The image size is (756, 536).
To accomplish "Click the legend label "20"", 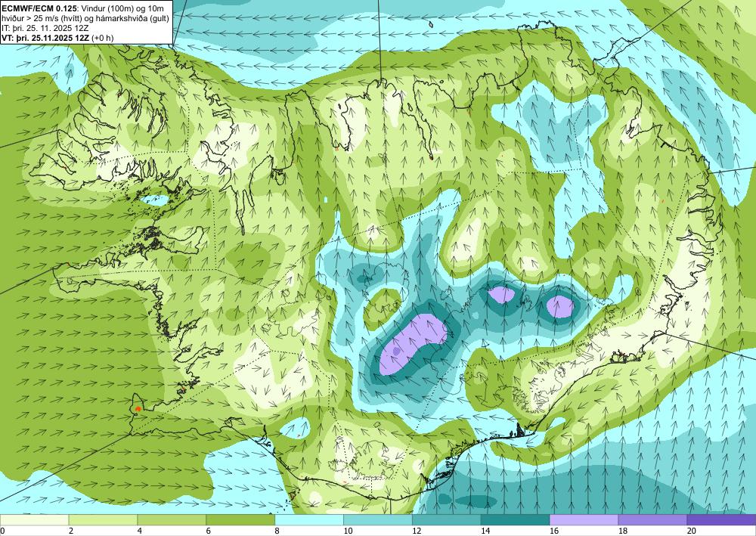I will click(691, 531).
